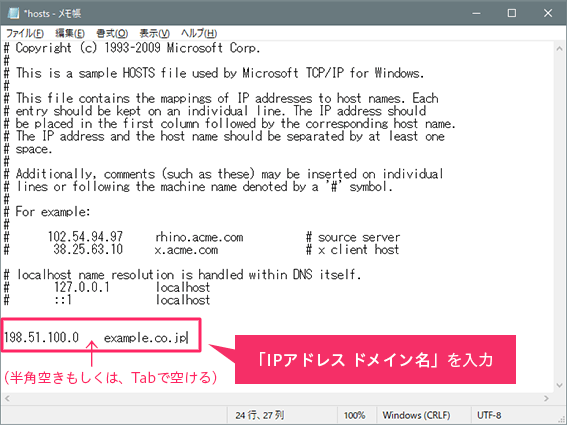Click the 100% zoom level indicator
Image resolution: width=567 pixels, height=426 pixels.
pyautogui.click(x=354, y=415)
